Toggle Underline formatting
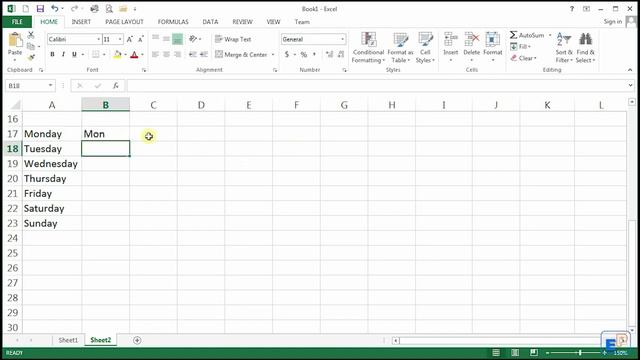 pyautogui.click(x=74, y=54)
